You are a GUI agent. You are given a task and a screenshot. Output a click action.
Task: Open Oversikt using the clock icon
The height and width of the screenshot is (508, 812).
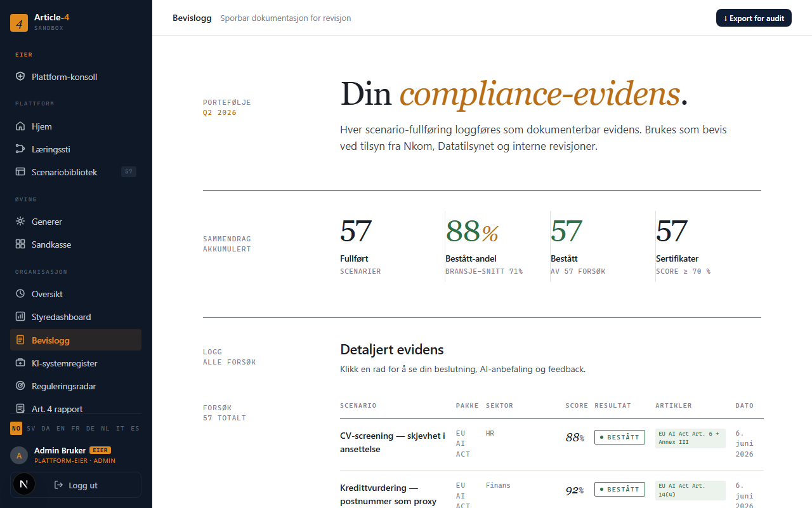(20, 294)
